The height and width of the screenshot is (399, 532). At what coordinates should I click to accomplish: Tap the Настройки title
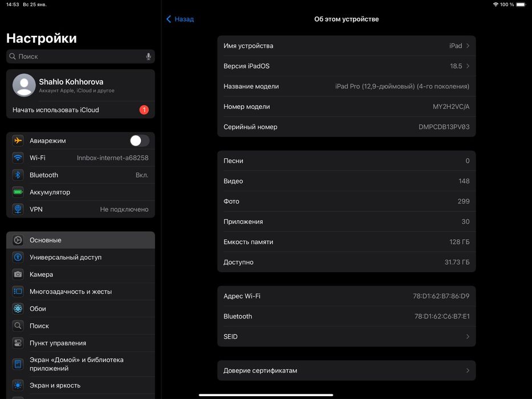[42, 38]
